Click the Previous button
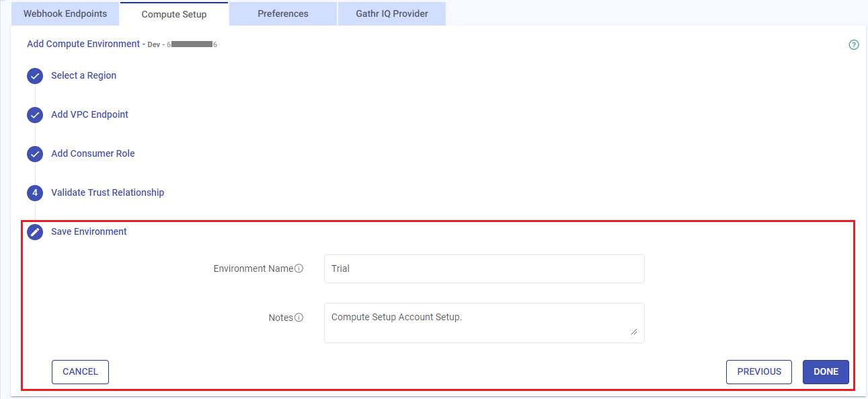This screenshot has height=399, width=868. pyautogui.click(x=759, y=372)
